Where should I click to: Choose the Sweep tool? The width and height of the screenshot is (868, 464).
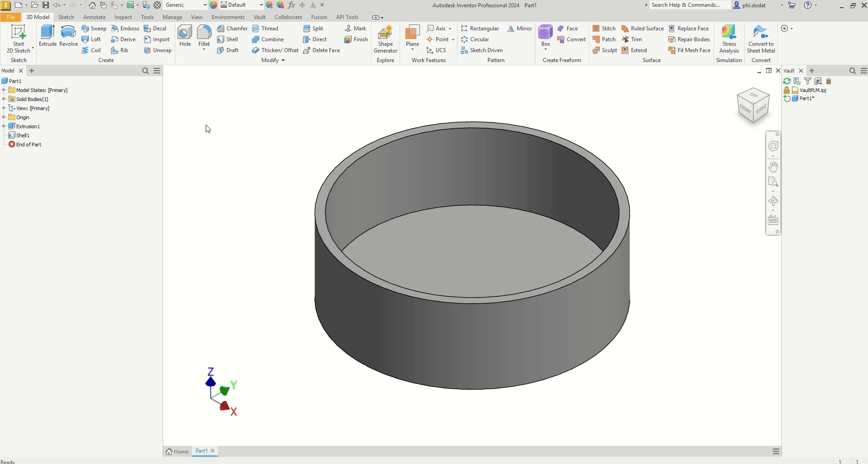point(94,29)
